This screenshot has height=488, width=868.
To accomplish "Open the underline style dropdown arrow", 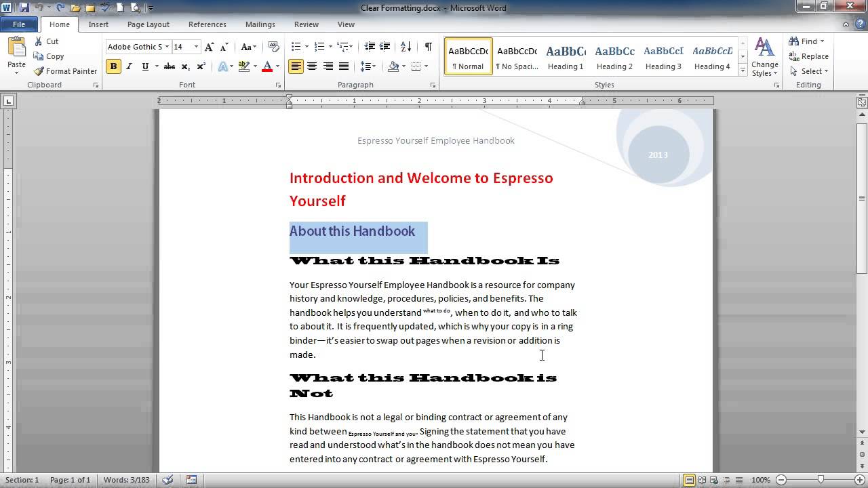I will pyautogui.click(x=156, y=66).
